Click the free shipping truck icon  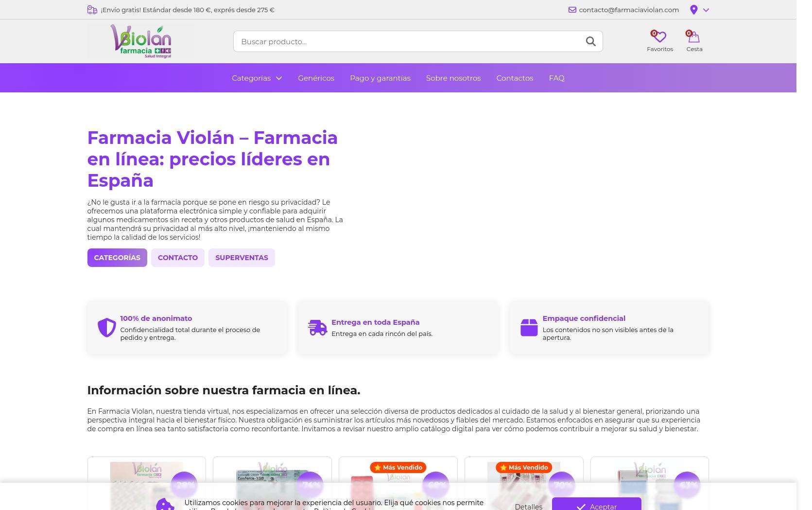[x=92, y=10]
